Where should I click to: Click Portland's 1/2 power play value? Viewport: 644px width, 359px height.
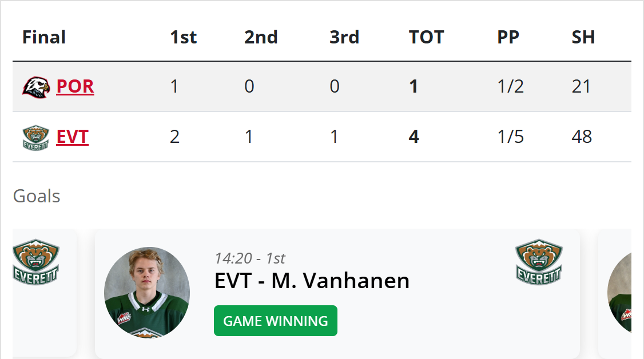[x=511, y=86]
